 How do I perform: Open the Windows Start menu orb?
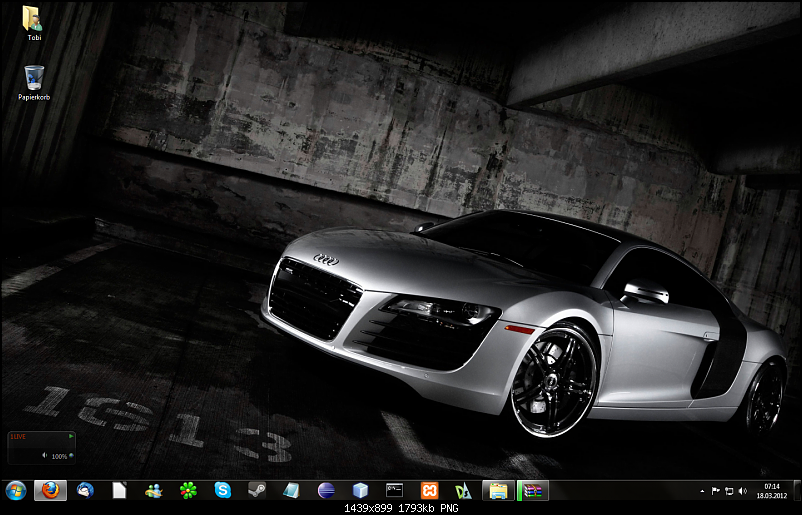pos(16,490)
